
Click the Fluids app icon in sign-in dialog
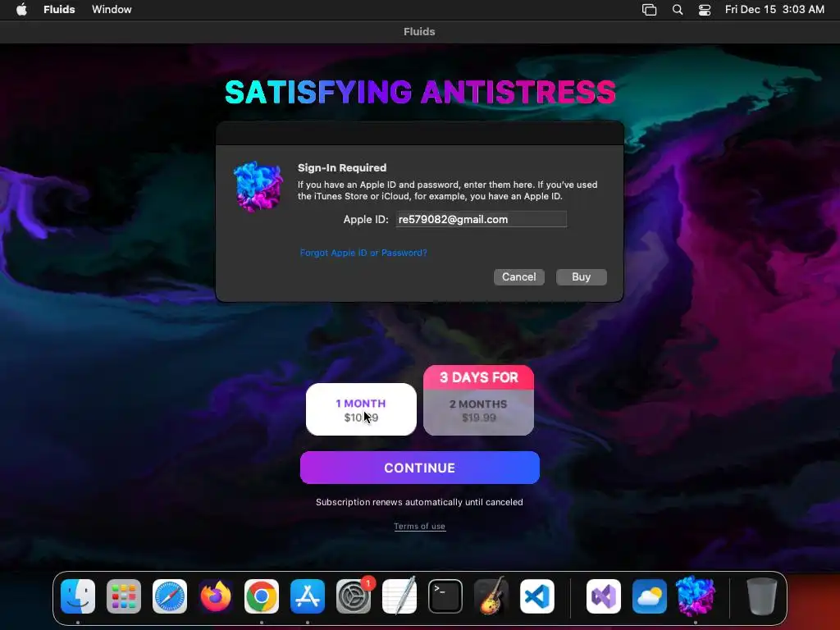[258, 186]
